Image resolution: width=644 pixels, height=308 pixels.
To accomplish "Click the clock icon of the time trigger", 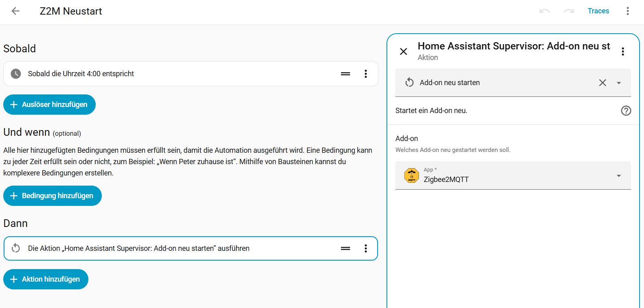I will [16, 74].
